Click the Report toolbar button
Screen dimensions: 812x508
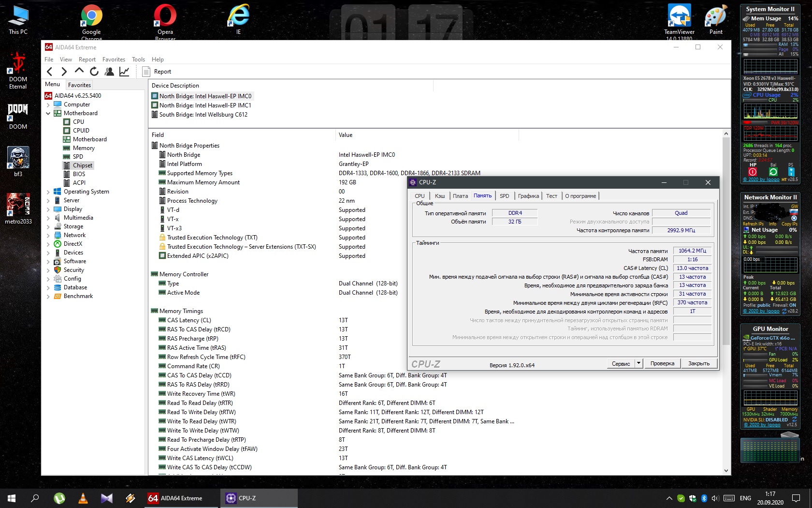click(x=157, y=72)
